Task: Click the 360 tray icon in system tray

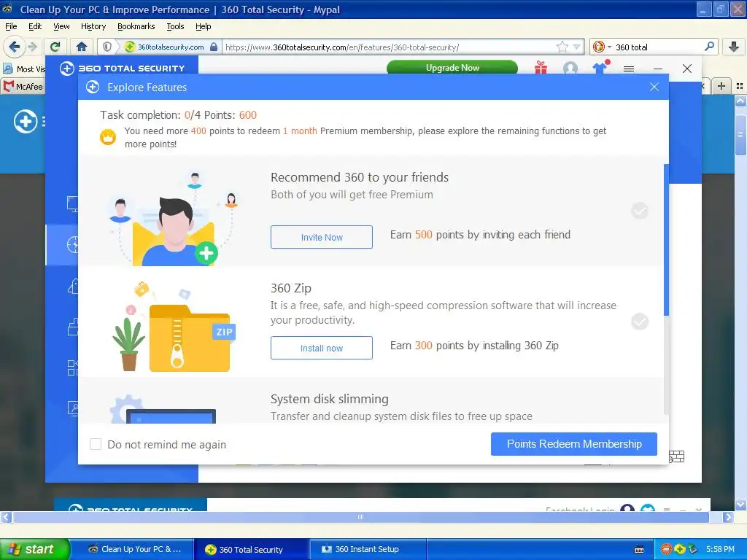Action: pos(680,549)
